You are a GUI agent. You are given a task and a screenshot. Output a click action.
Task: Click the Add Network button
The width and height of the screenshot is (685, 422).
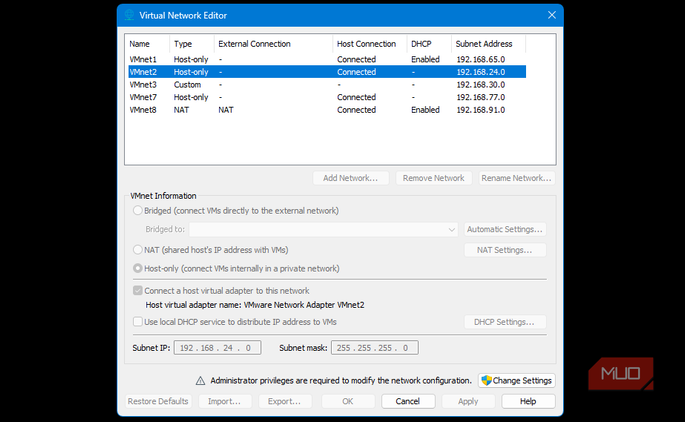(x=350, y=178)
